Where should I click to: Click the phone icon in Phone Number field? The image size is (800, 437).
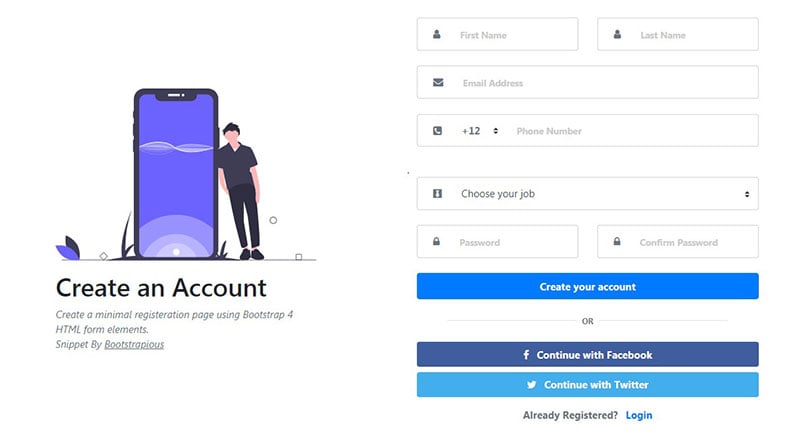(x=438, y=131)
